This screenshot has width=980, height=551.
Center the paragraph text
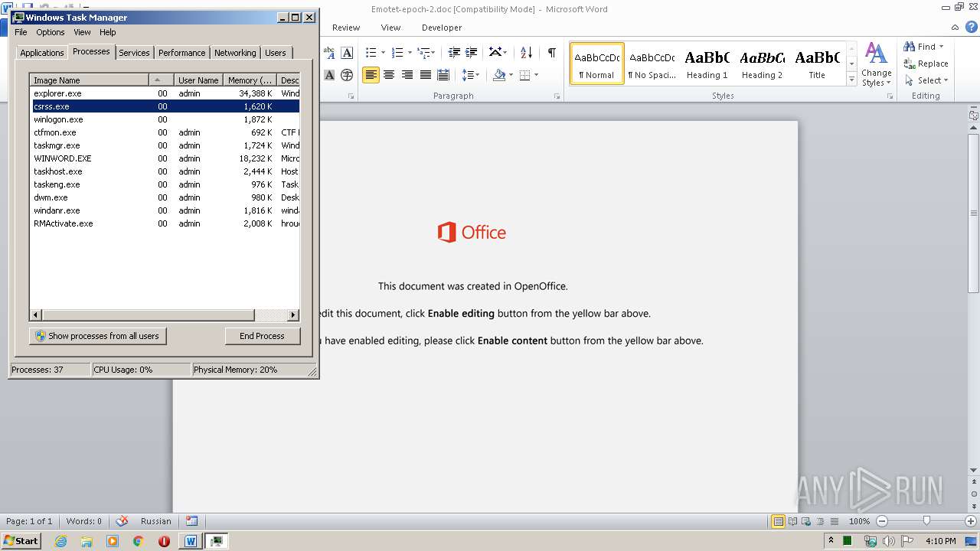(x=389, y=74)
